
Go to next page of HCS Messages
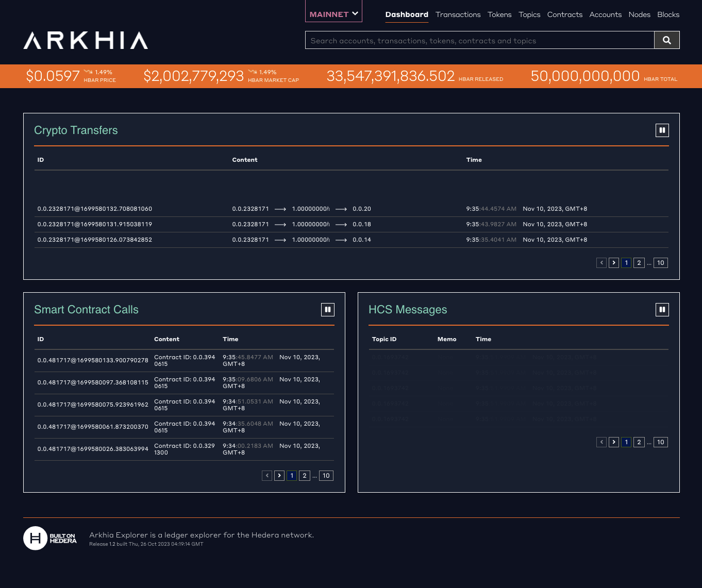click(x=613, y=442)
